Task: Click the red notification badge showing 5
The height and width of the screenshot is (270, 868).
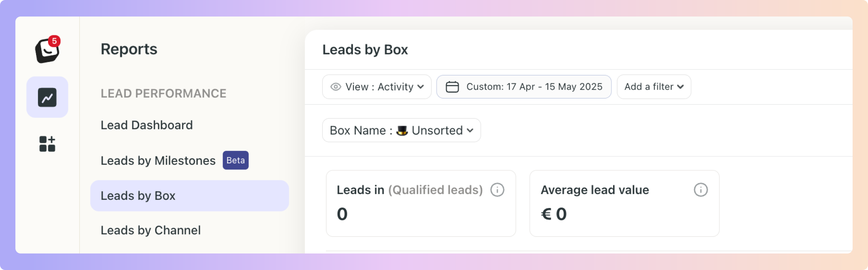Action: tap(54, 41)
